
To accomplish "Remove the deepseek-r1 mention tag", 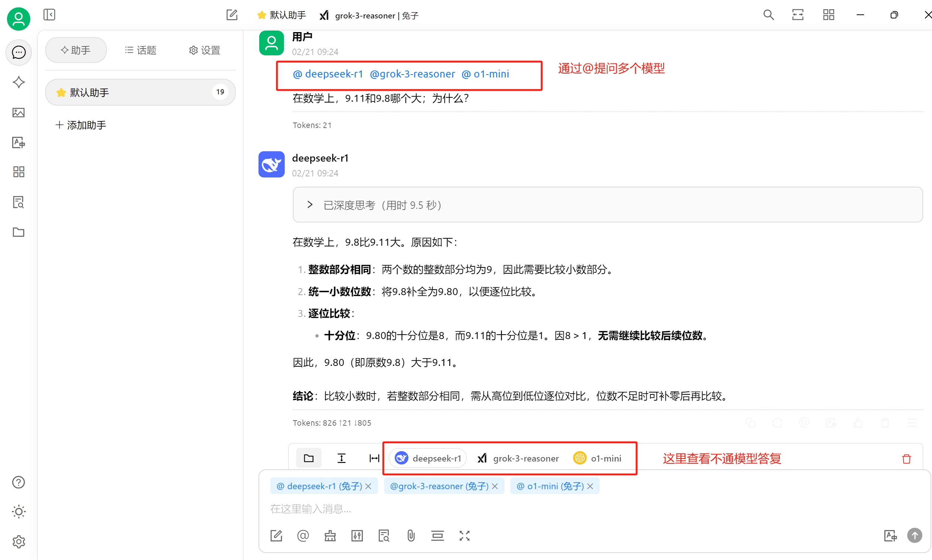I will 369,487.
